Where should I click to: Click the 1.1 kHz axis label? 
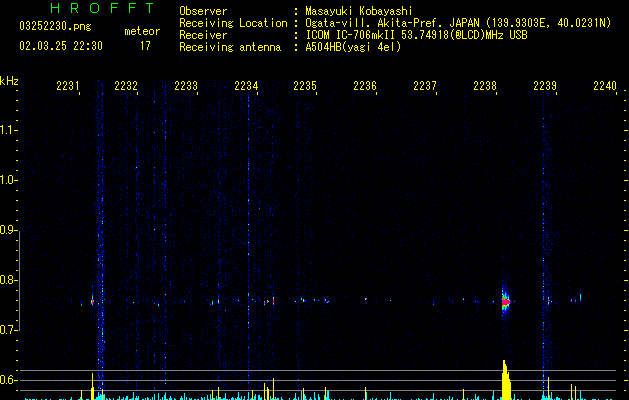point(8,130)
